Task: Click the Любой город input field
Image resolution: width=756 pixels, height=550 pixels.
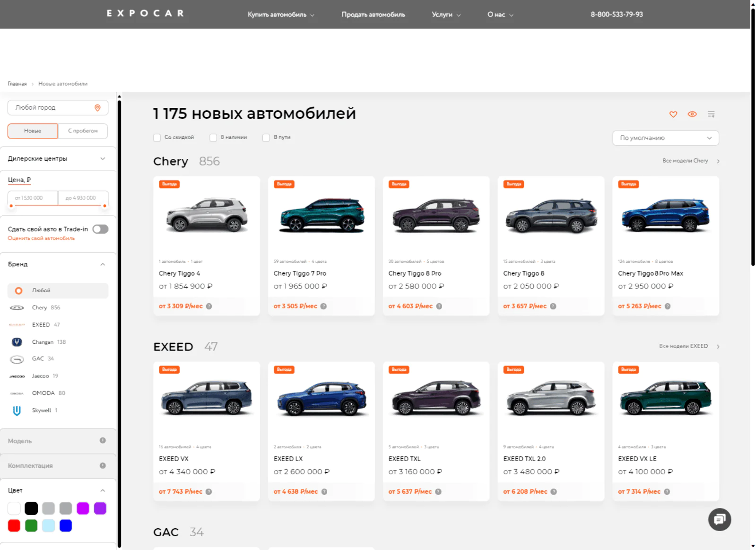Action: [58, 108]
